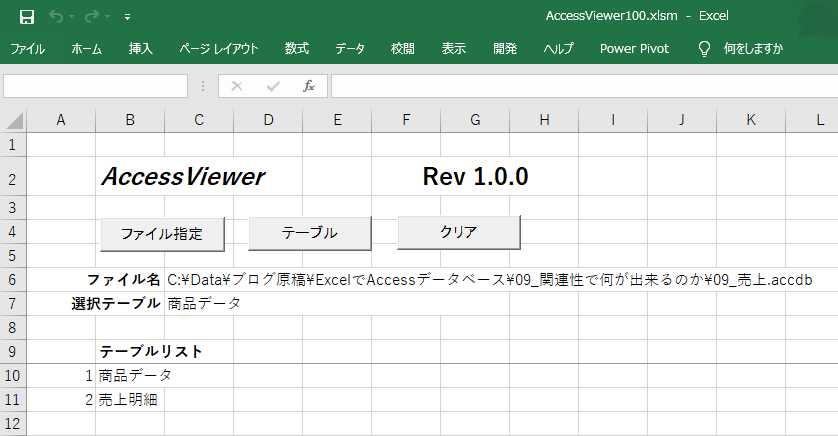The image size is (838, 436).
Task: Click the Redo arrow icon
Action: tap(91, 17)
